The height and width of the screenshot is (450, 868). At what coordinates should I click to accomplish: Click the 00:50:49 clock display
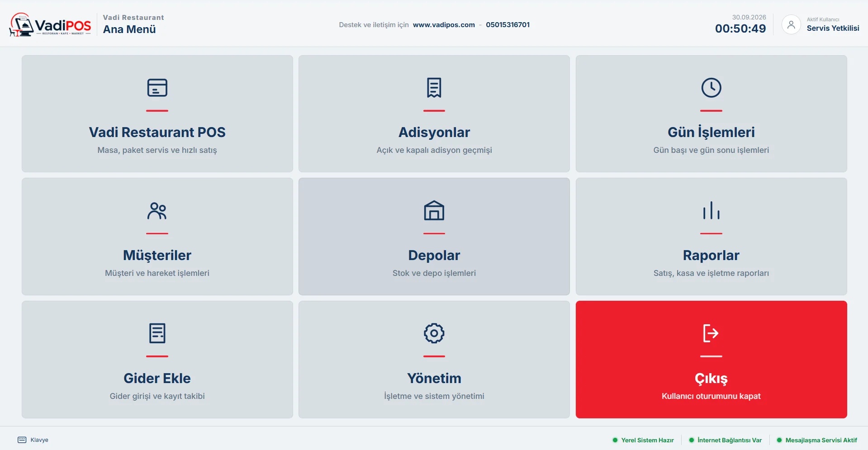point(740,28)
